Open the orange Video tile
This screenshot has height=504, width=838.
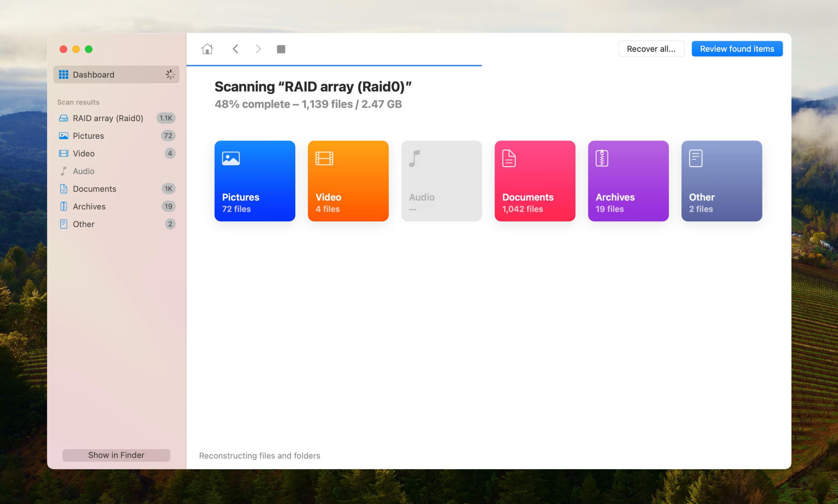[348, 181]
